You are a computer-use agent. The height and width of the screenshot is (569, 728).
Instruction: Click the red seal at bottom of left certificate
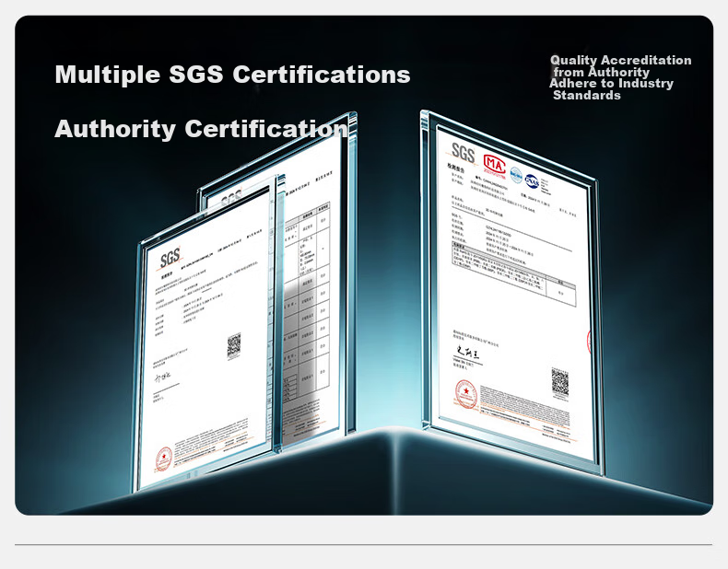click(x=165, y=457)
